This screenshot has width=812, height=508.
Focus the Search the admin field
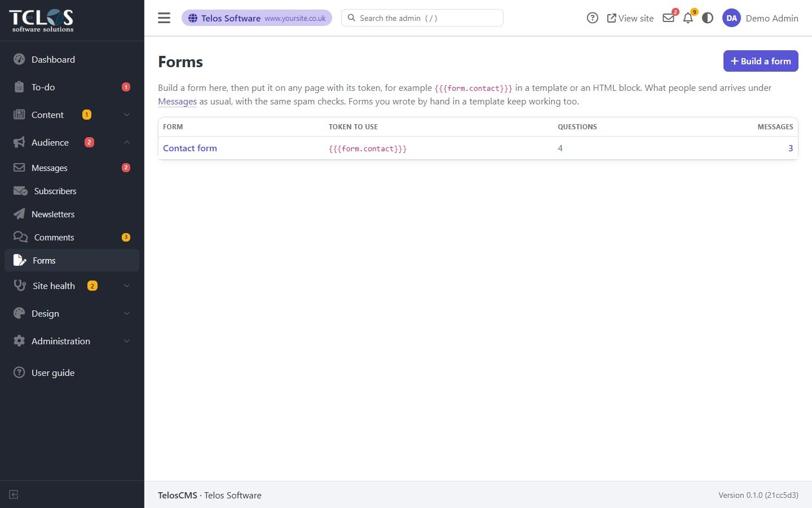[x=422, y=18]
